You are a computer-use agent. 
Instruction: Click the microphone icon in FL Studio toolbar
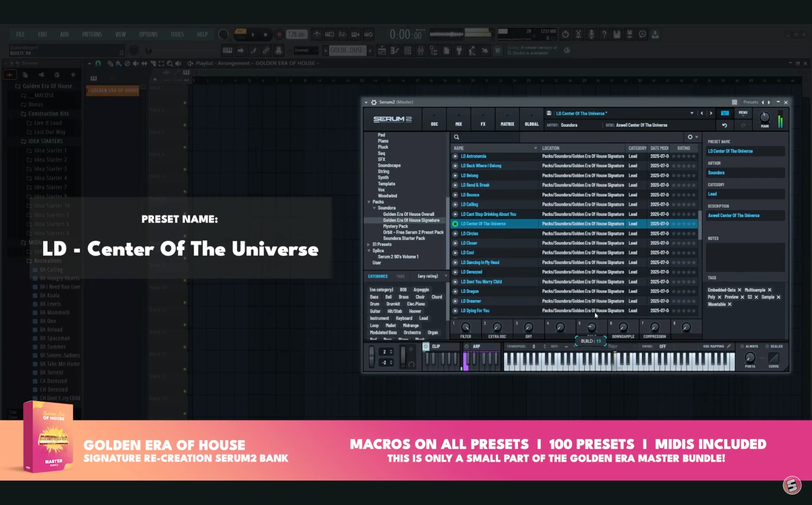click(591, 34)
